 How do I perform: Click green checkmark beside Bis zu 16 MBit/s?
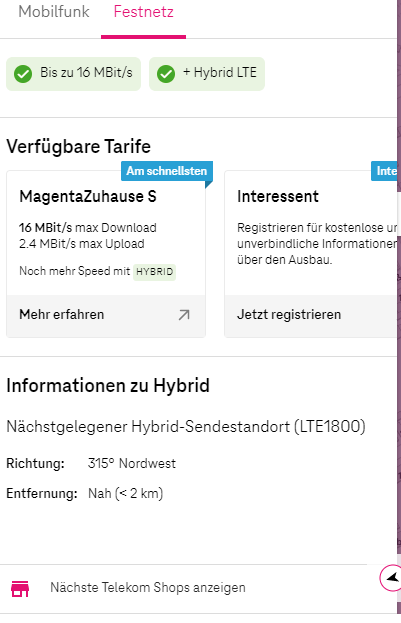23,74
